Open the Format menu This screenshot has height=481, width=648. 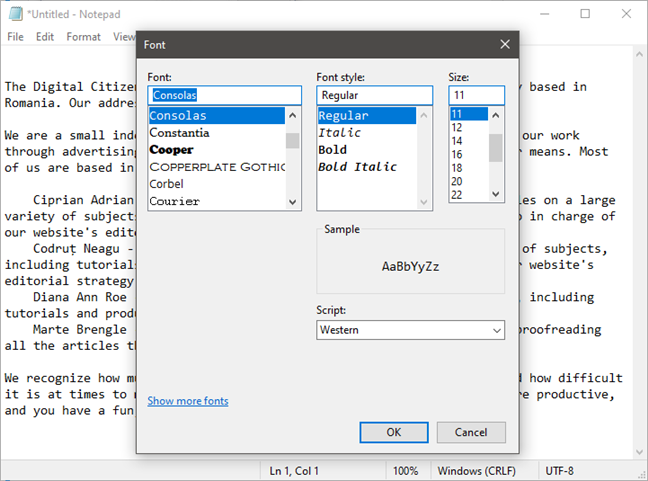coord(83,37)
